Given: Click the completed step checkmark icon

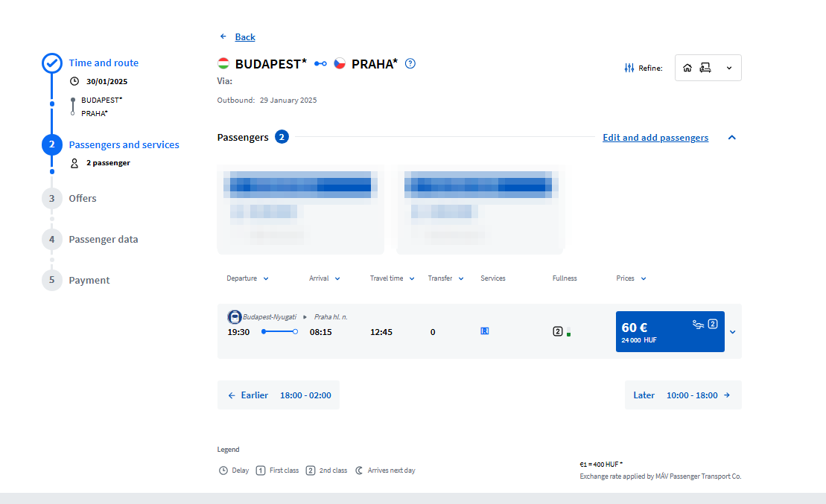Looking at the screenshot, I should pyautogui.click(x=51, y=63).
